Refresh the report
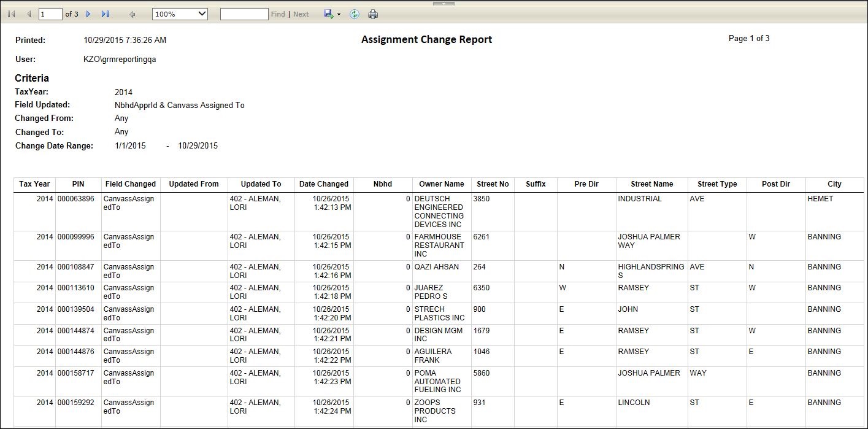 click(355, 14)
